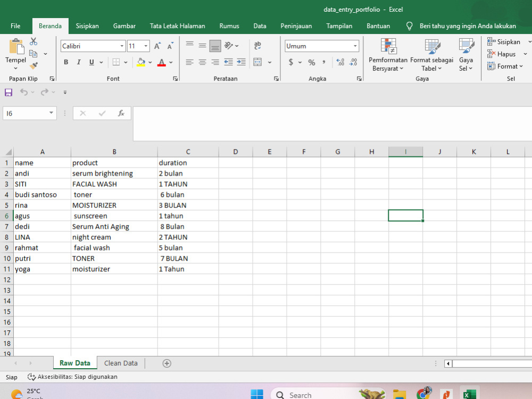Expand fill color dropdown arrow

tap(150, 62)
